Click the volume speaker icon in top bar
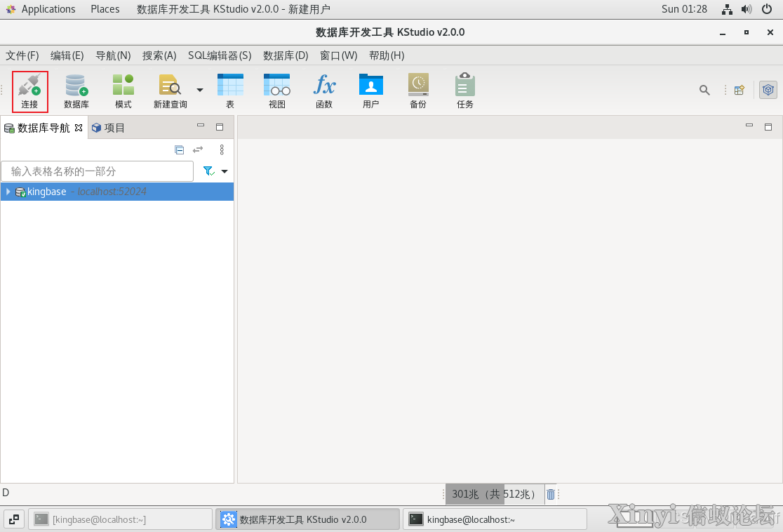This screenshot has width=783, height=532. pyautogui.click(x=747, y=9)
